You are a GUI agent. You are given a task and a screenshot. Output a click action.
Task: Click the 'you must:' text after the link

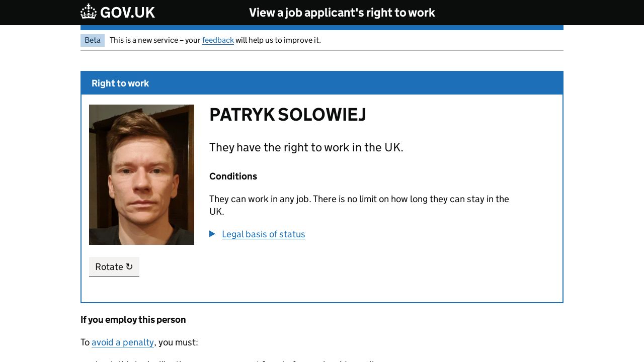click(178, 342)
